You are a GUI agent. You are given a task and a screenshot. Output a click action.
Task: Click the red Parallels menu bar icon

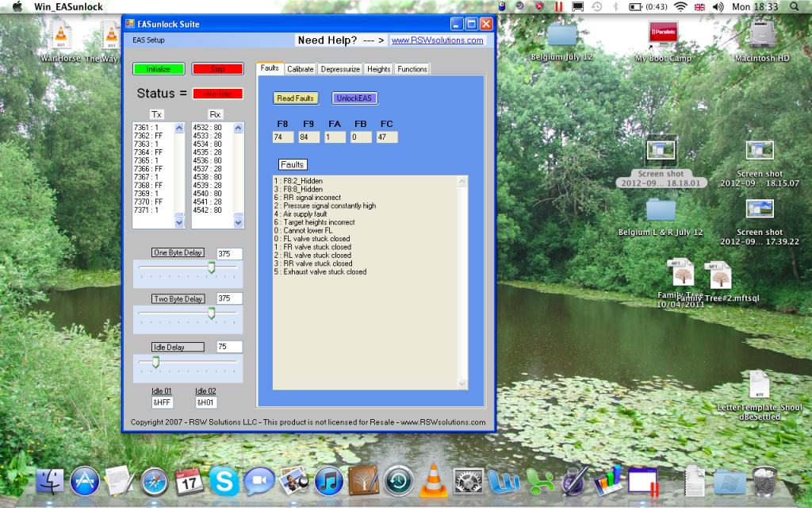click(559, 6)
